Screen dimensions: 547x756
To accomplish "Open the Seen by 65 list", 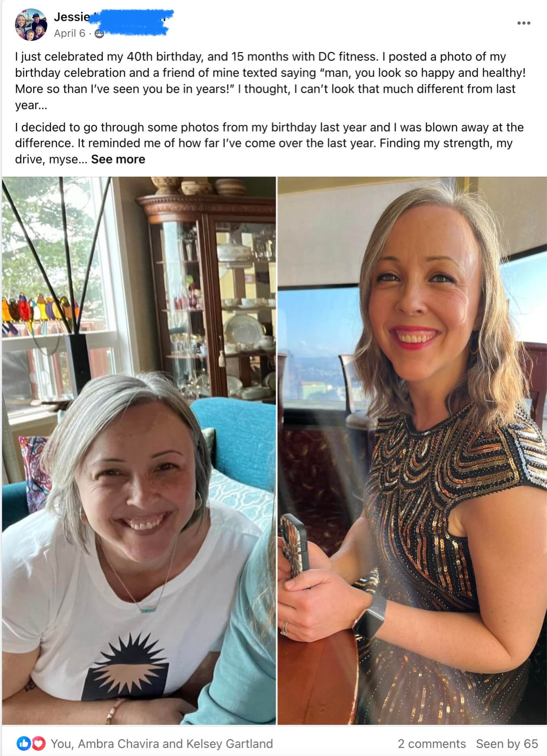I will pos(507,743).
